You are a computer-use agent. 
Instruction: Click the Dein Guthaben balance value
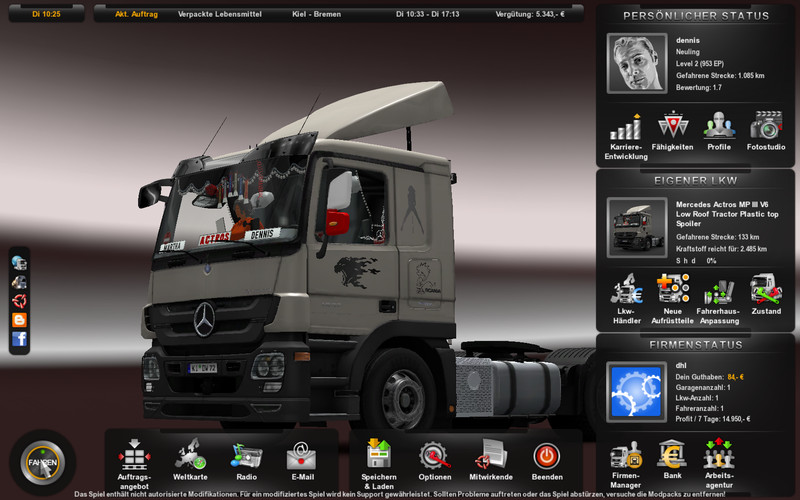[x=735, y=377]
